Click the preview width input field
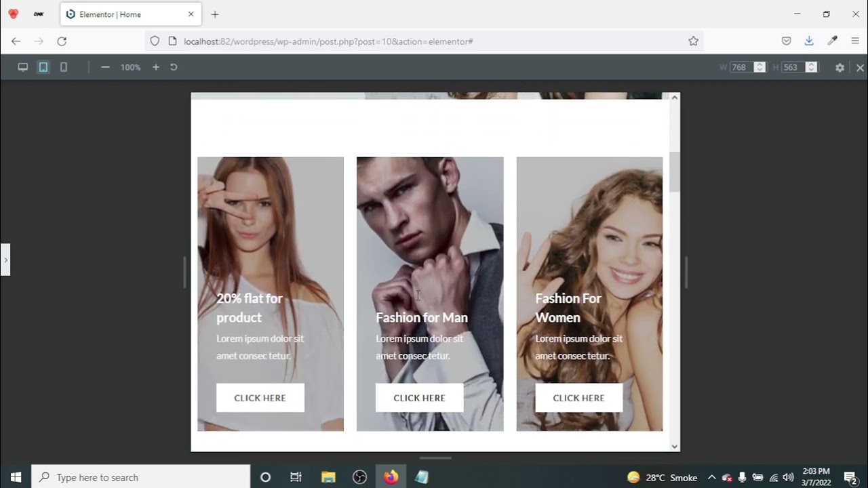This screenshot has height=488, width=868. point(741,67)
